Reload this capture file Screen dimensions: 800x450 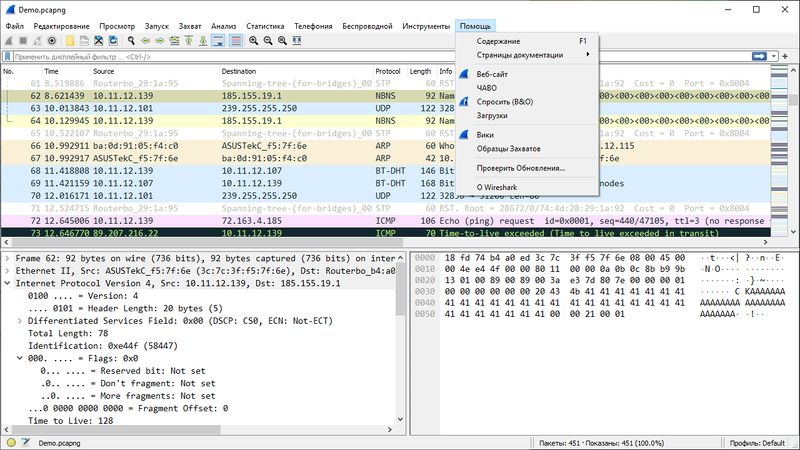tap(113, 41)
